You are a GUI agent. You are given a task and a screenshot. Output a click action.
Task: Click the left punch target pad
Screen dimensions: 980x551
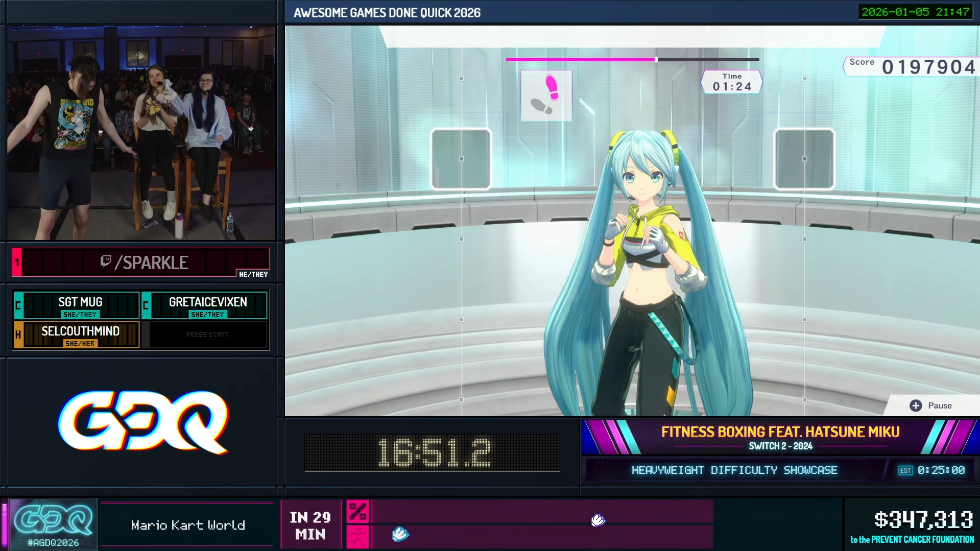tap(461, 159)
